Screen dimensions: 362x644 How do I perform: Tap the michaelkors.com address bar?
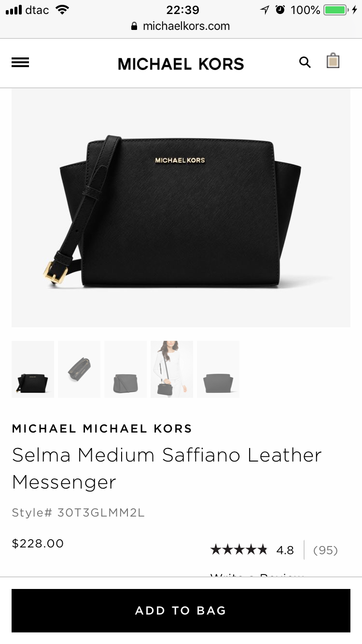point(181,26)
